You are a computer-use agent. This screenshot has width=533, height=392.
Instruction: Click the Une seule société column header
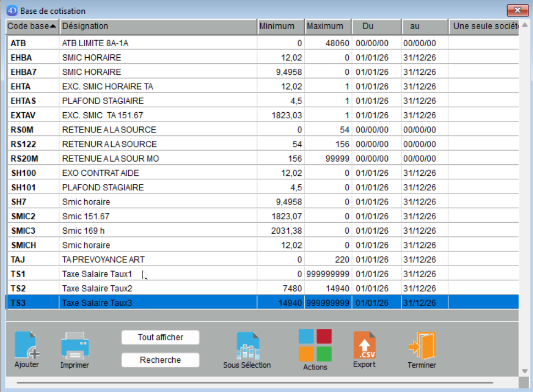[484, 26]
